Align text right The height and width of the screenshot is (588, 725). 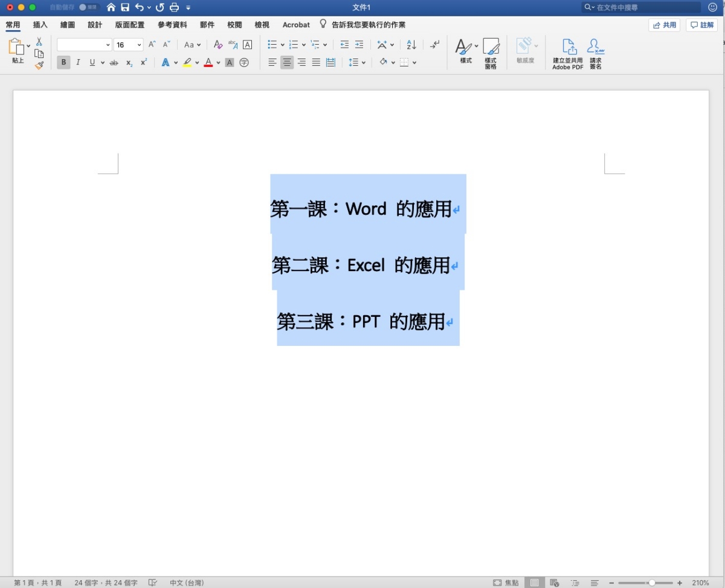(301, 62)
